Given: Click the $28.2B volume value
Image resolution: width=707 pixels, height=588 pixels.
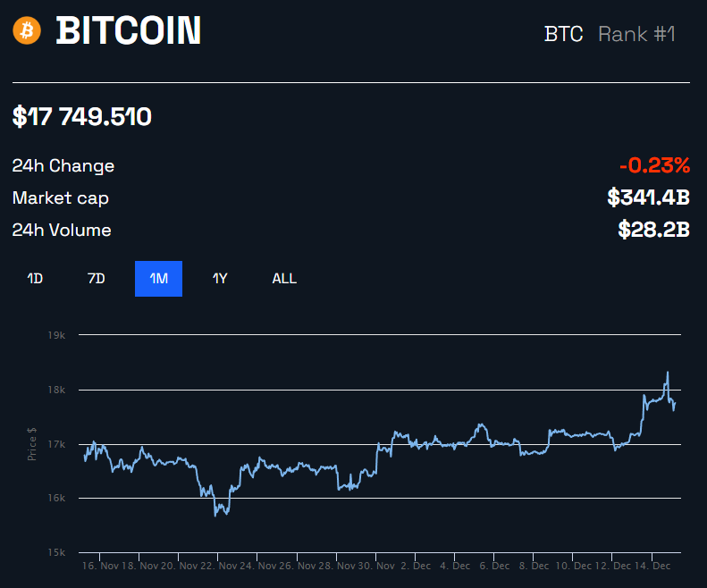Looking at the screenshot, I should tap(653, 230).
